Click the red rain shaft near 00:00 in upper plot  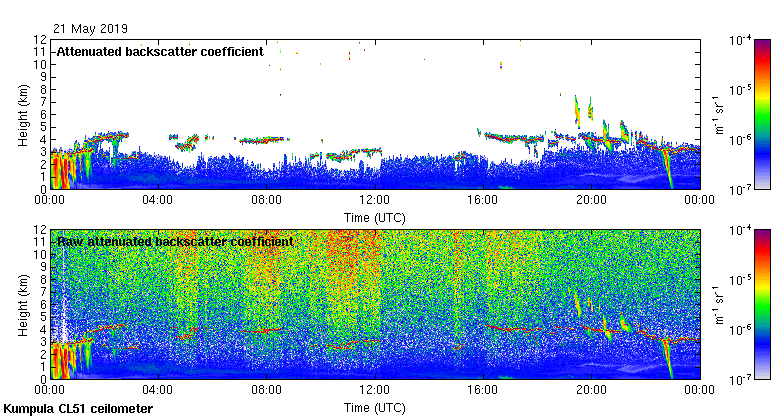(x=61, y=170)
